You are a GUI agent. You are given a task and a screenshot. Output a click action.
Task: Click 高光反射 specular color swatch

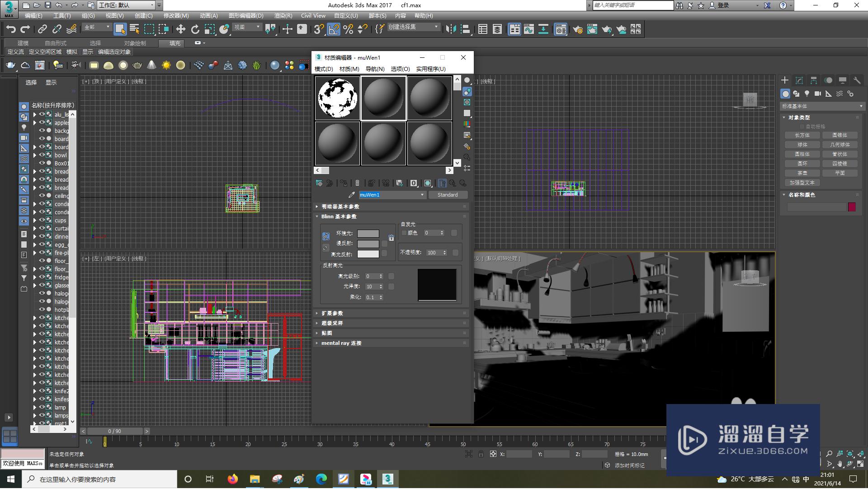pos(368,254)
